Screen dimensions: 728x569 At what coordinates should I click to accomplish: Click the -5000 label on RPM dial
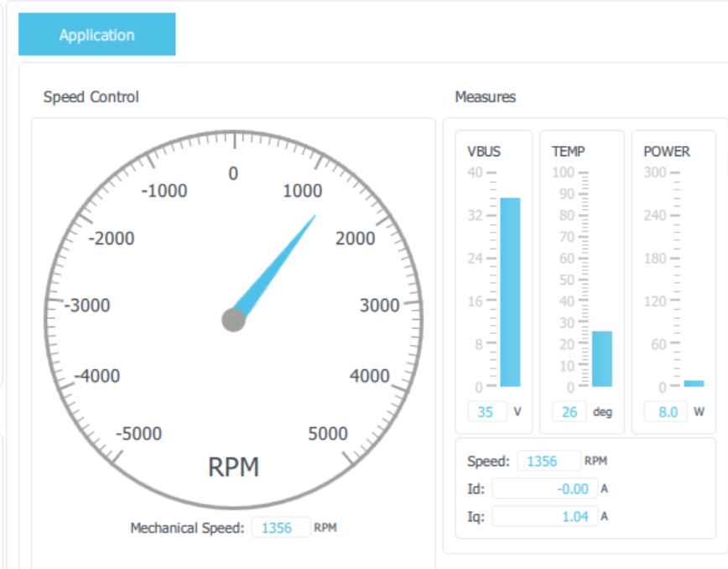(x=139, y=434)
